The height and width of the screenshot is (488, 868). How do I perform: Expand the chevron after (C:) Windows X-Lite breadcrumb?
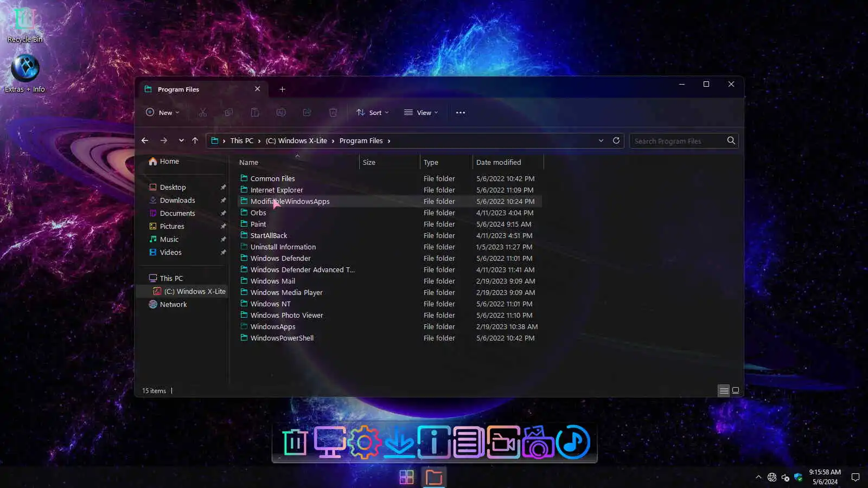click(x=333, y=141)
